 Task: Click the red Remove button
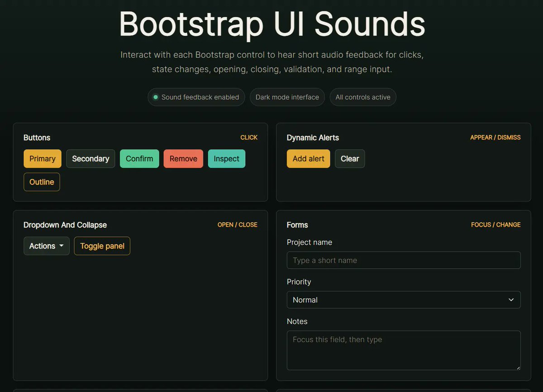tap(183, 159)
